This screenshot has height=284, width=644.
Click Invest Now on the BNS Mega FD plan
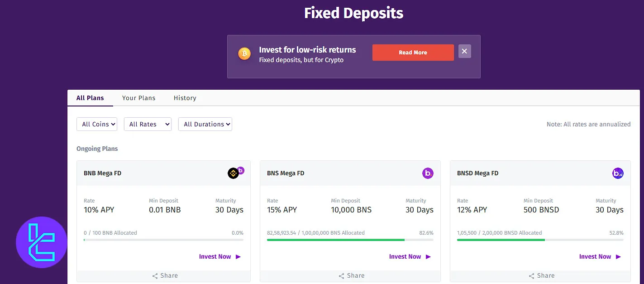tap(405, 256)
